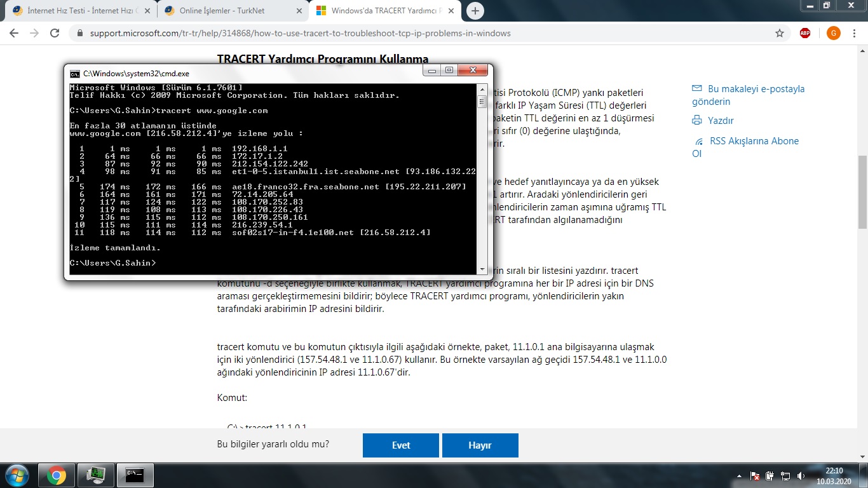Click hop 8 address 108.170.226.43
Image resolution: width=868 pixels, height=488 pixels.
(x=268, y=210)
